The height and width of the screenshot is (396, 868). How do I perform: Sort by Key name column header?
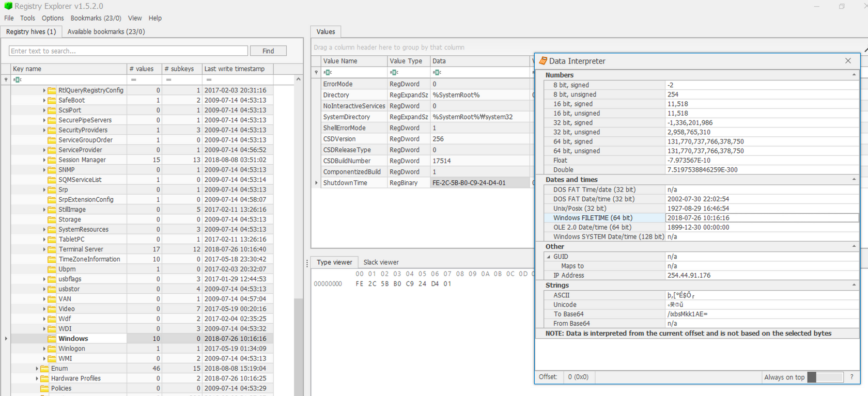tap(69, 69)
